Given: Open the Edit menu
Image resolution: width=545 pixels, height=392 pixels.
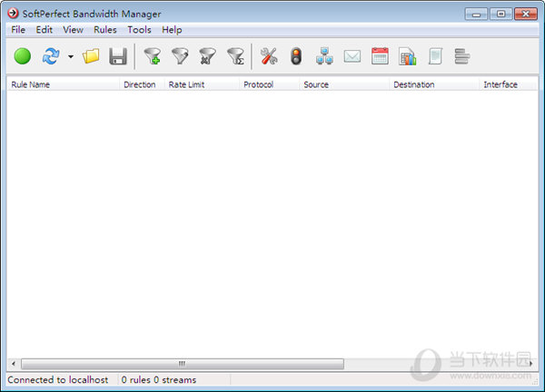Looking at the screenshot, I should pyautogui.click(x=45, y=30).
